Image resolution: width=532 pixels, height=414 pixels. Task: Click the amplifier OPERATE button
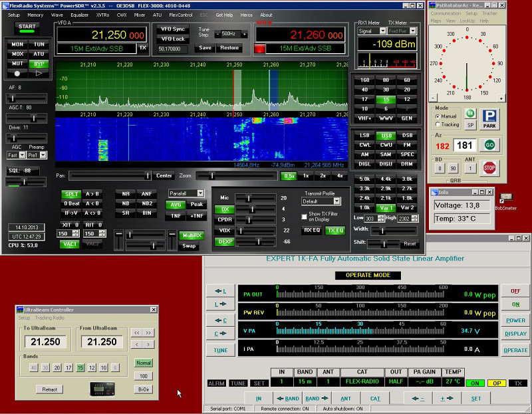(x=515, y=350)
